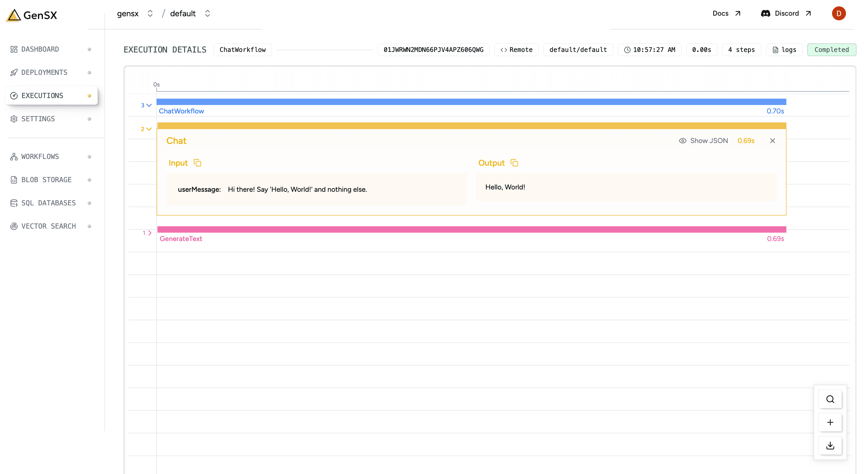Select the pink GenerateText timeline bar
This screenshot has height=474, width=868.
(x=471, y=229)
